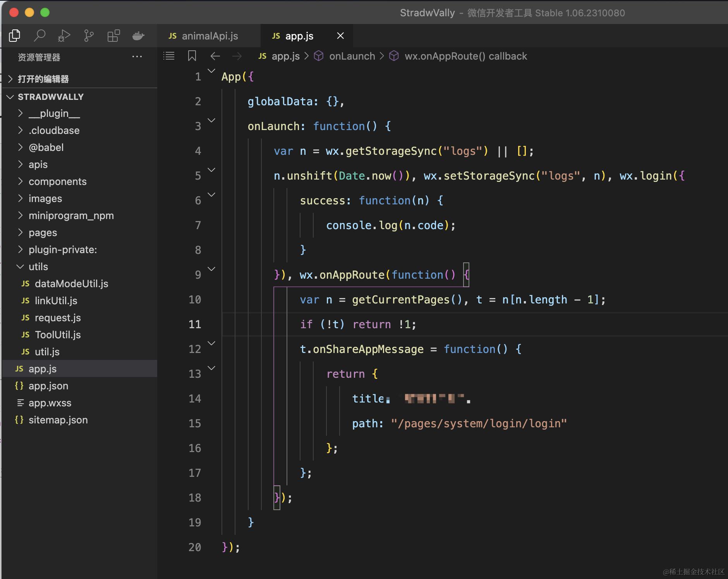Click the bookmark icon in editor toolbar
The height and width of the screenshot is (579, 728).
coord(192,56)
